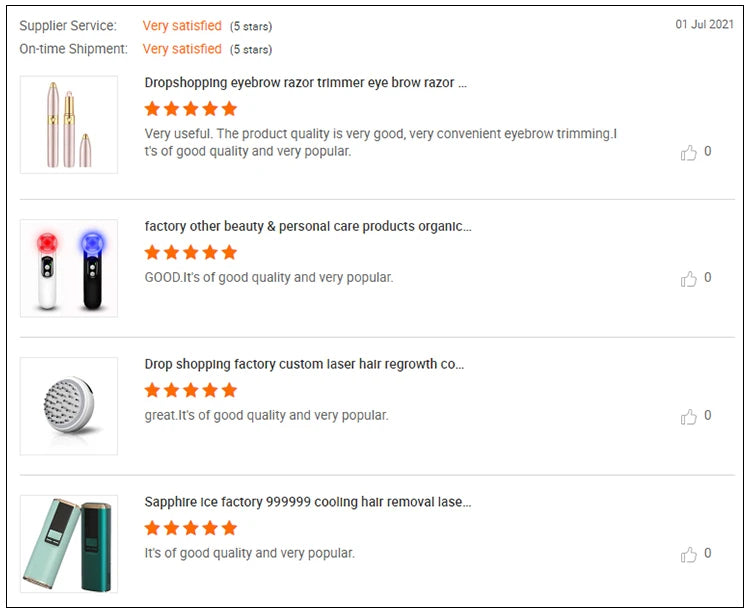The image size is (750, 612).
Task: Click the Supplier Service Very satisfied rating
Action: (182, 26)
